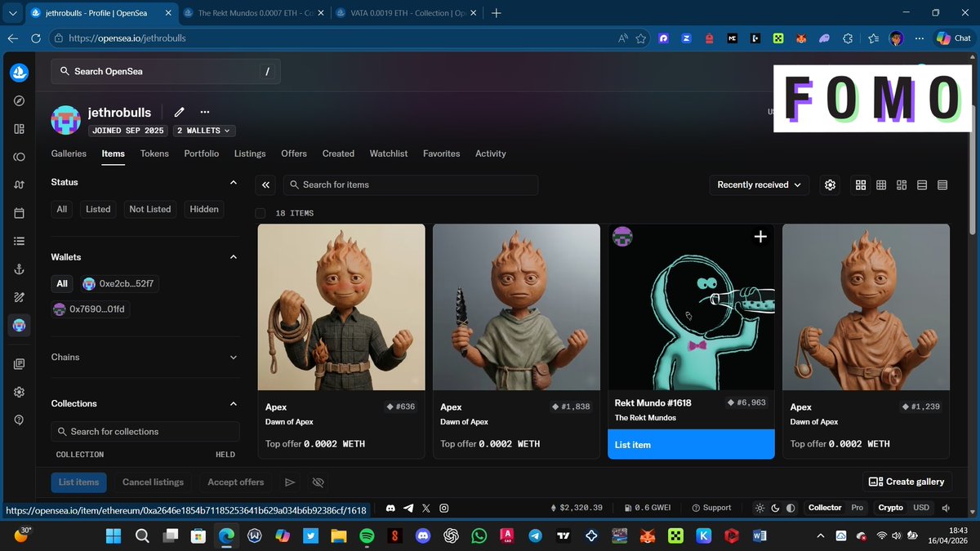The width and height of the screenshot is (980, 551).
Task: Edit profile with the pencil icon
Action: [x=180, y=112]
